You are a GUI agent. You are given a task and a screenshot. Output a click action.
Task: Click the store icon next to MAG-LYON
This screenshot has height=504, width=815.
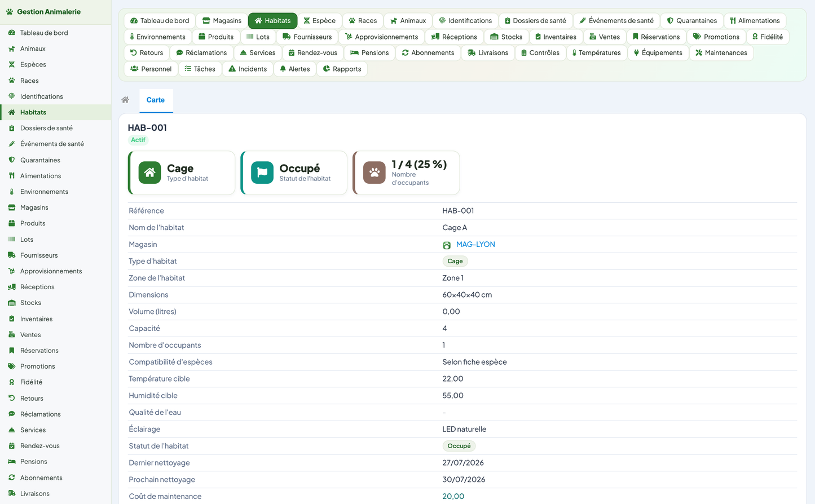click(x=447, y=245)
